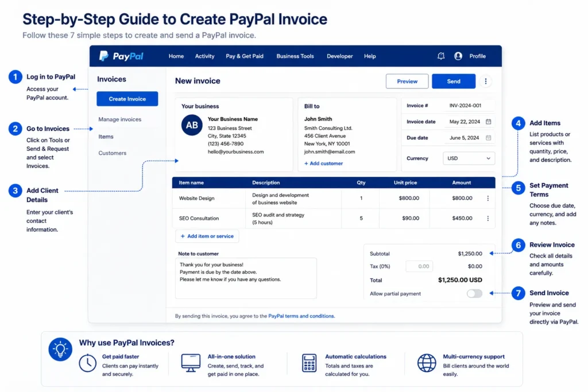Click hello@yourbusiness.com email text
The image size is (588, 392).
point(235,152)
